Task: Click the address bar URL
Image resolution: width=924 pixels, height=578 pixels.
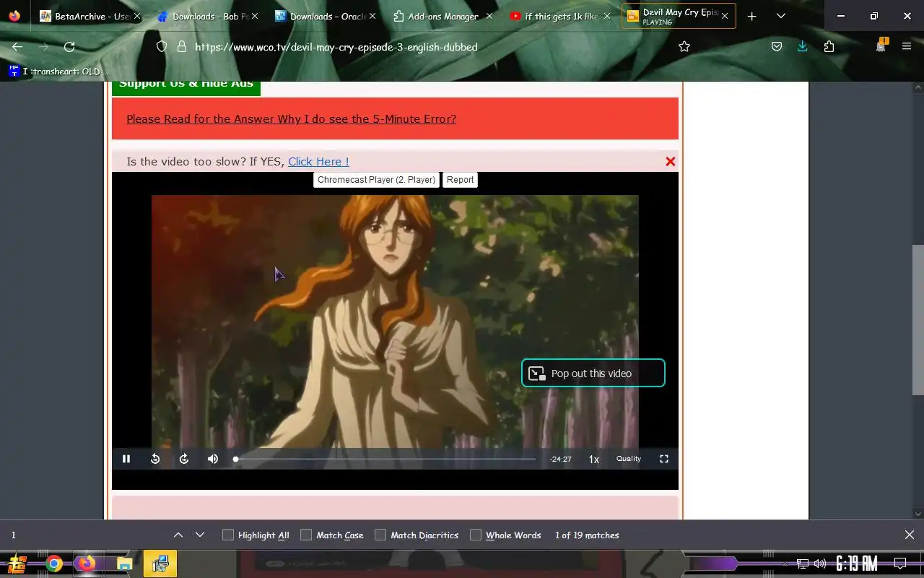Action: click(336, 46)
